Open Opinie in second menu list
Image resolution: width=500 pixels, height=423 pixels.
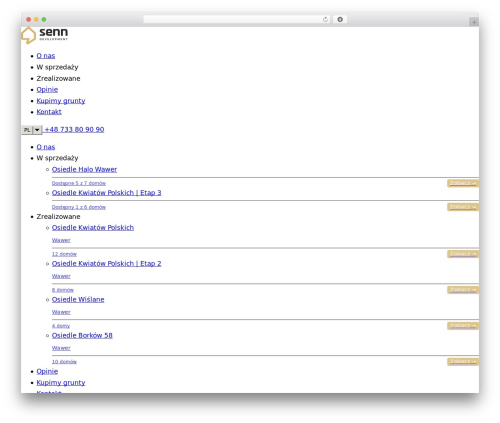[x=47, y=371]
